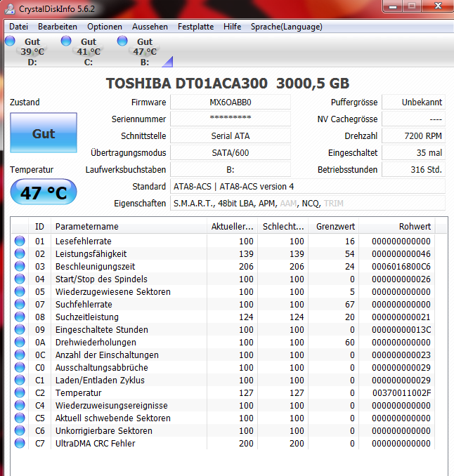Select drive D: at 39 °C
454x476 pixels.
point(32,52)
